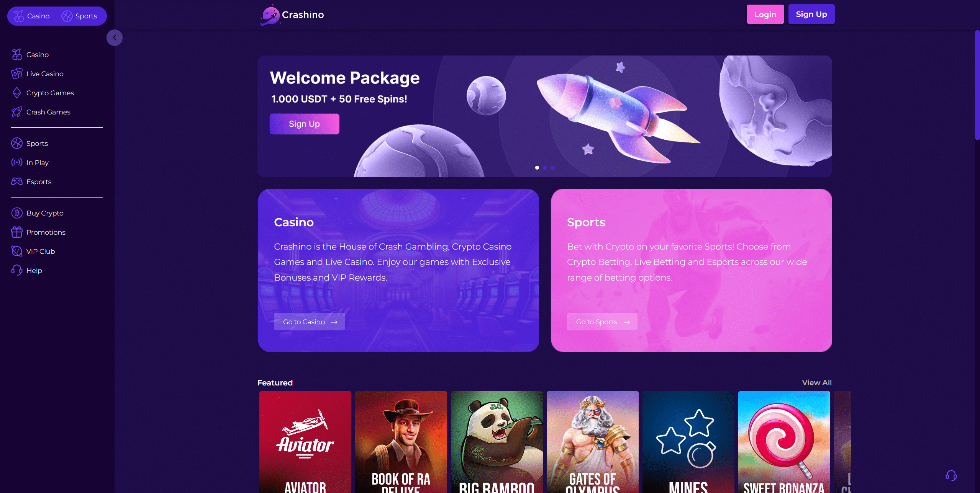This screenshot has width=980, height=493.
Task: Select the third banner carousel dot
Action: coord(552,168)
